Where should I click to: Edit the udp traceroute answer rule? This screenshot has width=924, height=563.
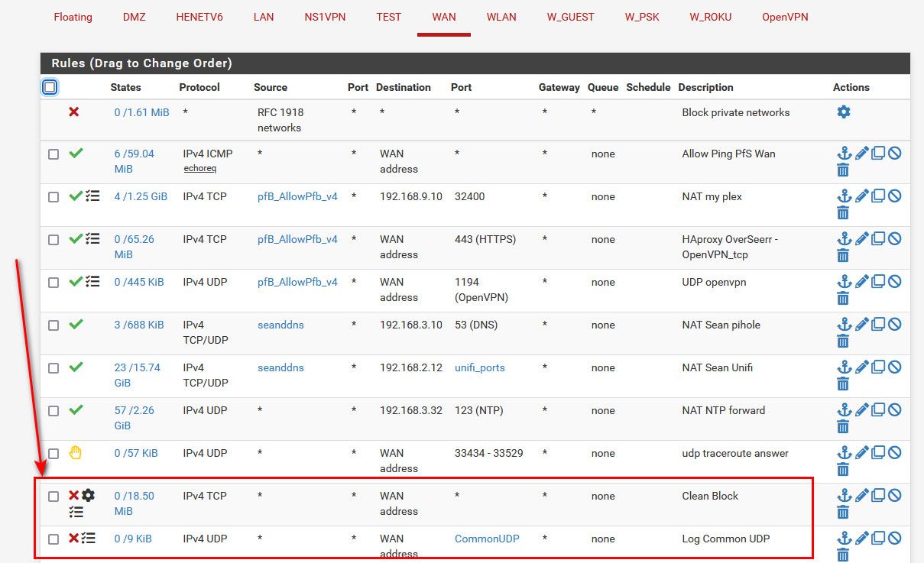pos(861,452)
